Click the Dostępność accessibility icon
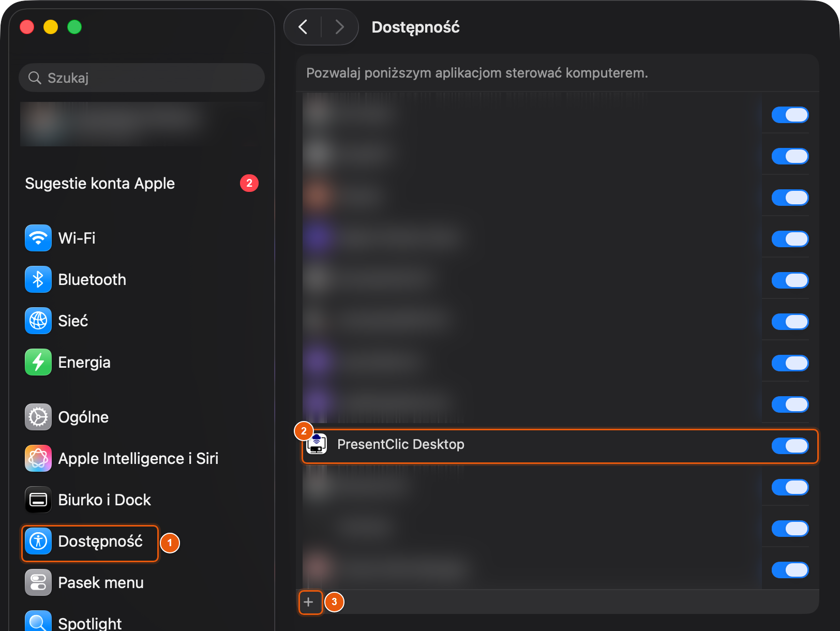840x631 pixels. tap(38, 541)
